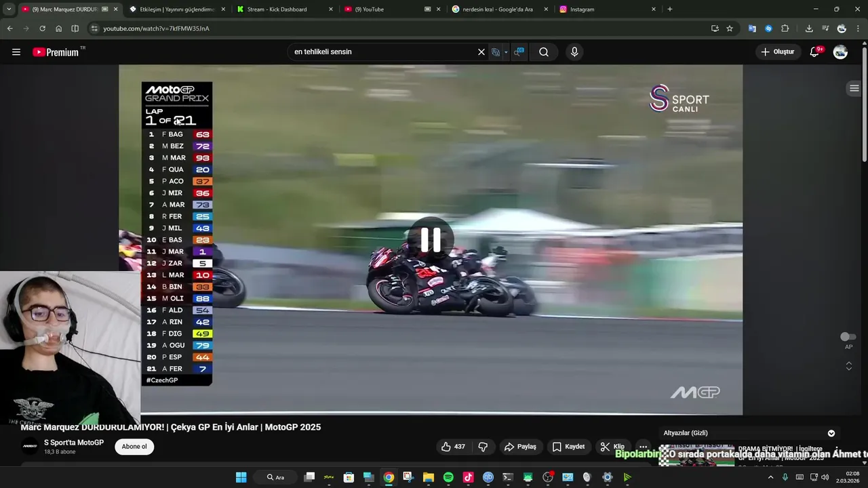Like the video with thumbs up
This screenshot has height=488, width=868.
pyautogui.click(x=453, y=447)
